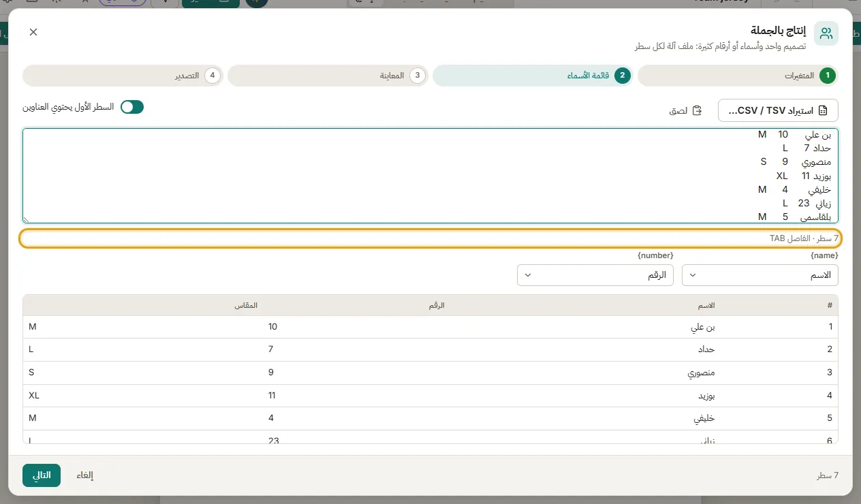
Task: Open the {number} الرقم dropdown
Action: pos(595,275)
